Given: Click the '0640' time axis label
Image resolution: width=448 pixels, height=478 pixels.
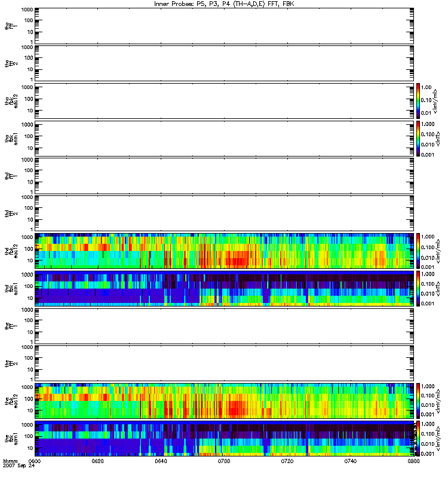Looking at the screenshot, I should (161, 461).
